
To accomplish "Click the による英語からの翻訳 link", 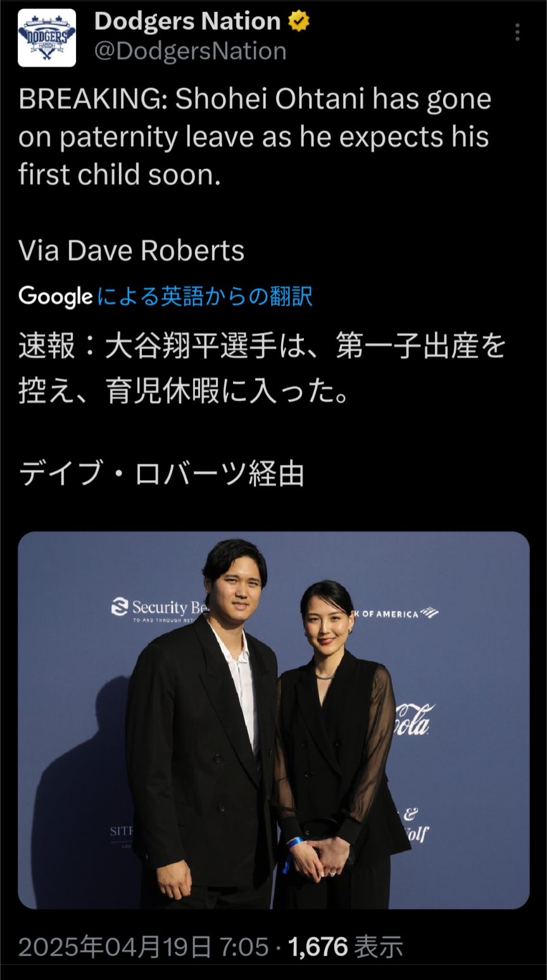I will point(204,296).
